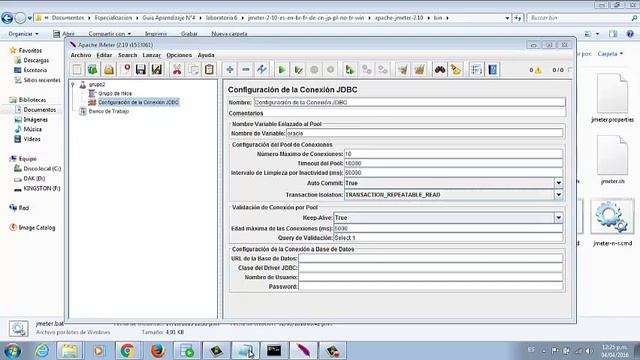Click Remote start all icon
This screenshot has width=640, height=360.
tap(350, 69)
